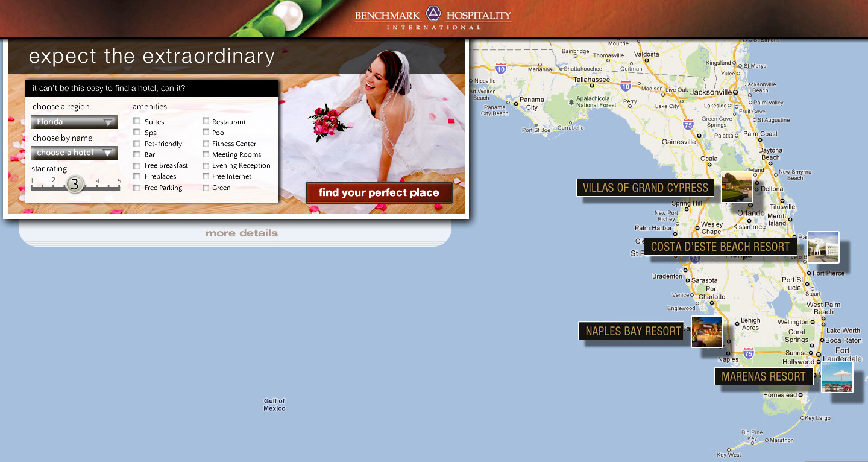Click the find your perfect place button
The image size is (868, 462).
click(x=379, y=193)
